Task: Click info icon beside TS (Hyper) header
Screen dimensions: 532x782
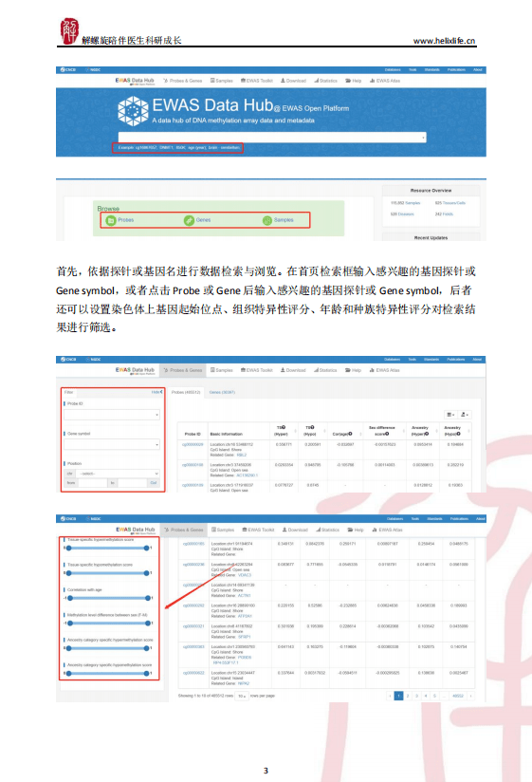Action: (284, 427)
